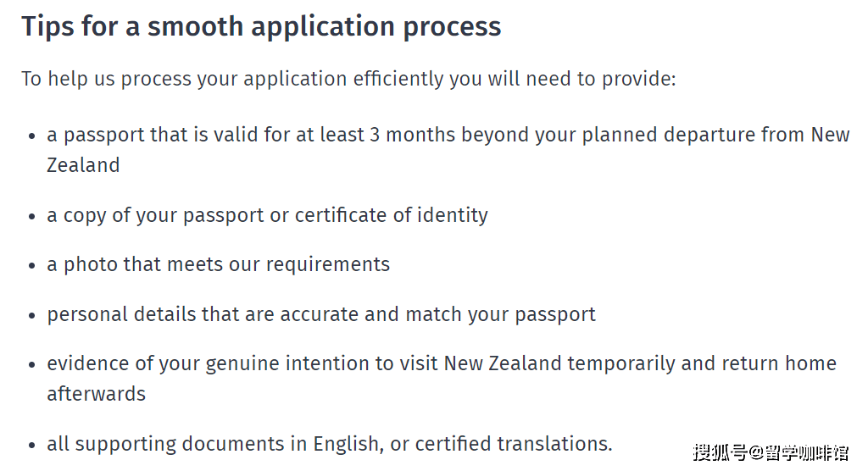Image resolution: width=868 pixels, height=471 pixels.
Task: Click the bullet dot before "all supporting documents"
Action: click(31, 445)
